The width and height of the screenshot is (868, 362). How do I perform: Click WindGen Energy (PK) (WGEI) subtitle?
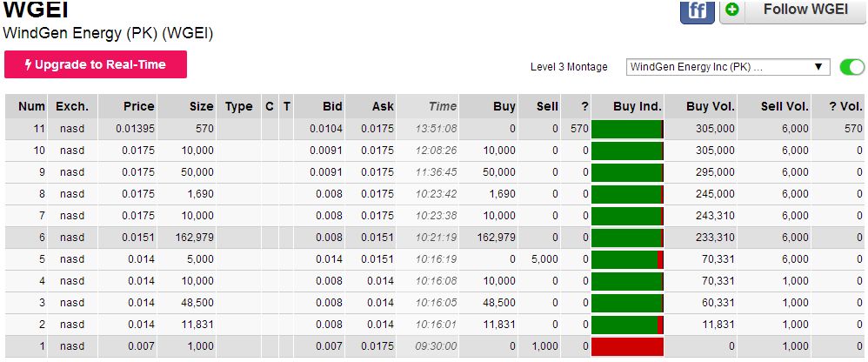(108, 33)
